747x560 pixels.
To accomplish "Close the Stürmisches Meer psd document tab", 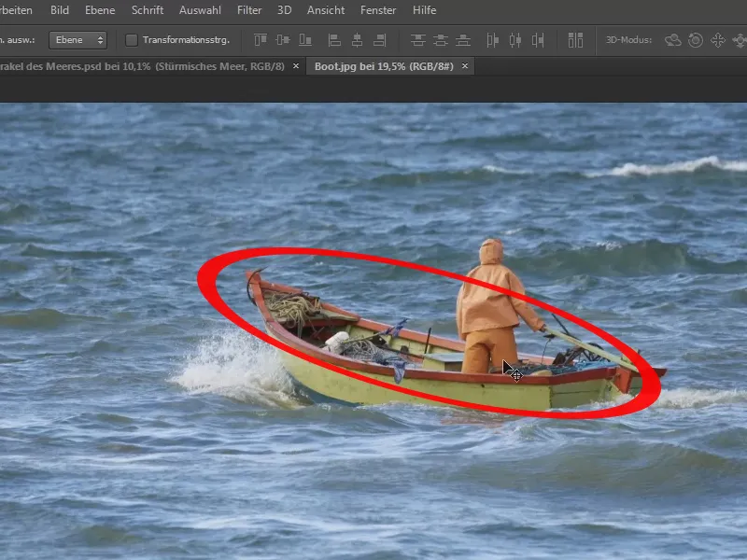I will click(x=296, y=66).
